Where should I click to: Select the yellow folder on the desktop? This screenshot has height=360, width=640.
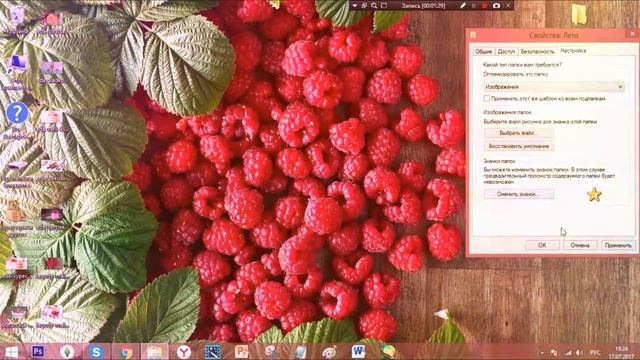point(579,14)
